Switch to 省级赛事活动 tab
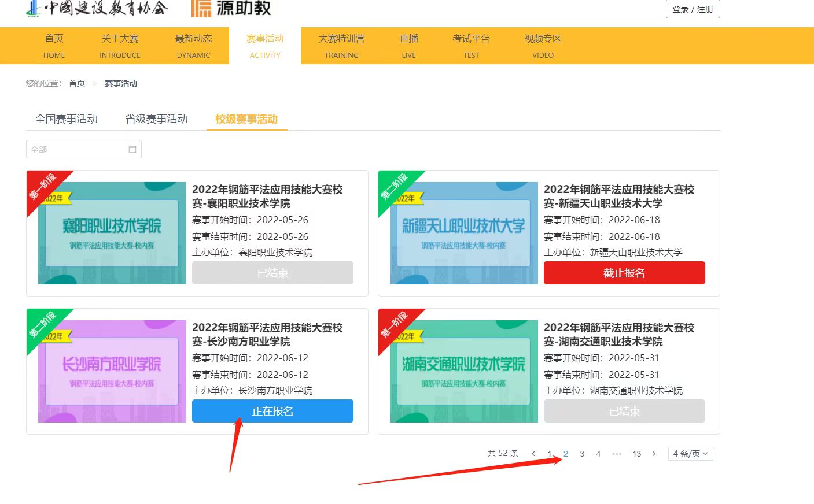This screenshot has height=504, width=814. 157,119
